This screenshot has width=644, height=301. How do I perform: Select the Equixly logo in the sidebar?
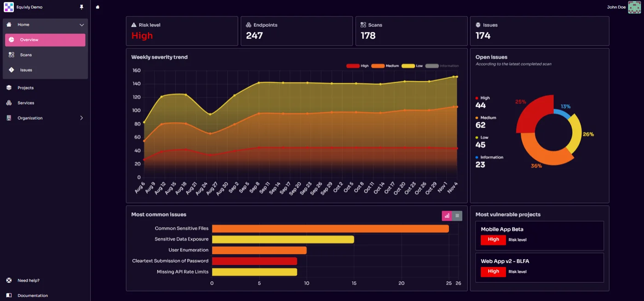click(x=8, y=7)
